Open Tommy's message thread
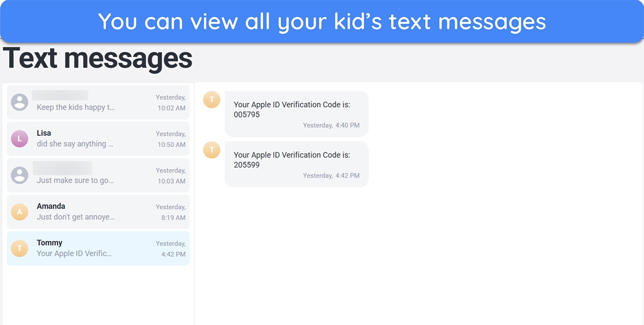 pos(98,248)
